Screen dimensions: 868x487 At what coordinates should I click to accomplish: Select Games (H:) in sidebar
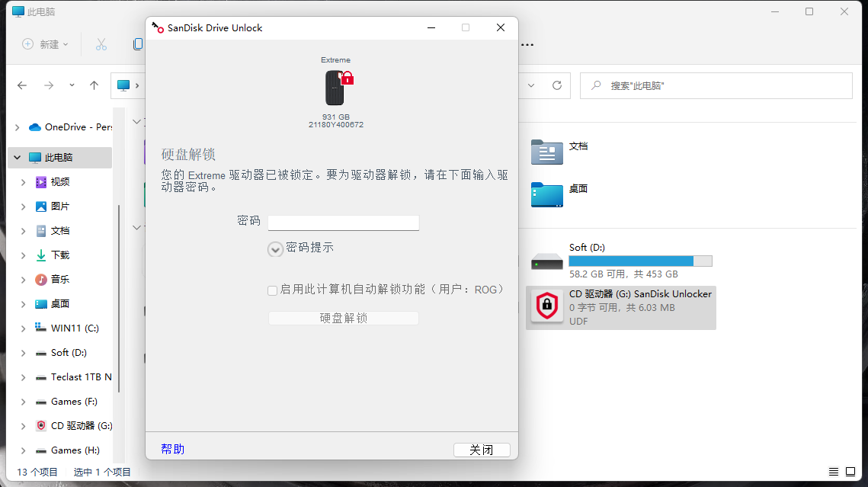coord(67,450)
